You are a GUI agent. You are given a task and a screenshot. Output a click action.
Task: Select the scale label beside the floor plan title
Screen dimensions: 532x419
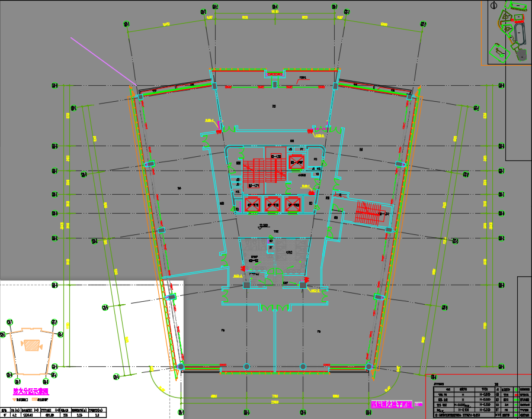418,404
